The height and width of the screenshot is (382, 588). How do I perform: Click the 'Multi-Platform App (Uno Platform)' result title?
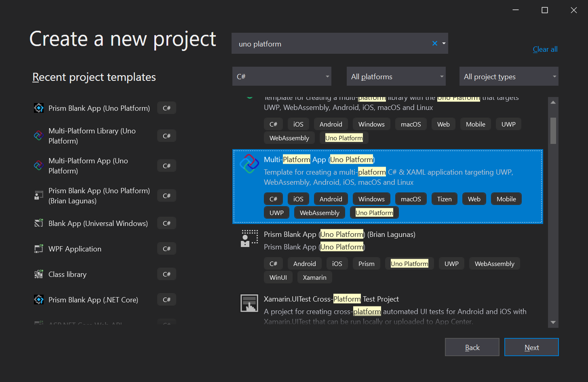319,159
